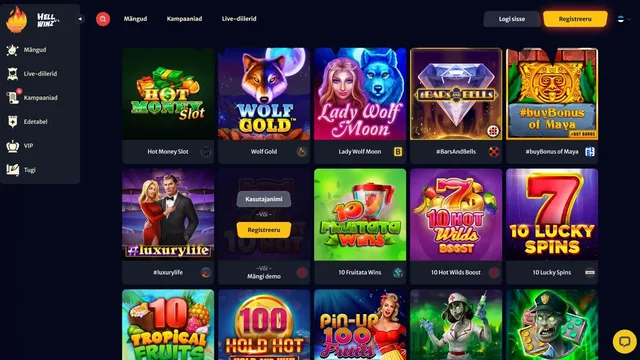Viewport: 640px width, 360px height.
Task: Open the language flag dropdown
Action: [624, 19]
